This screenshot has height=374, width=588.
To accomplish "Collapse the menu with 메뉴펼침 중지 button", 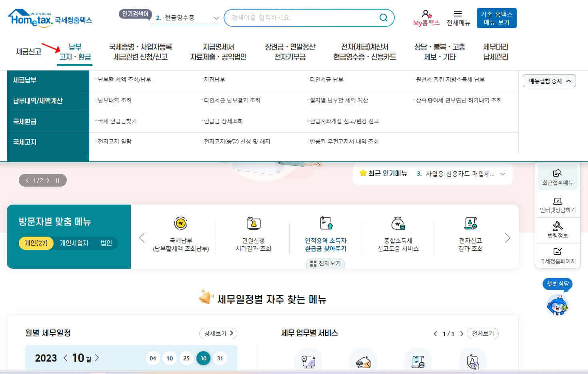I will point(549,80).
